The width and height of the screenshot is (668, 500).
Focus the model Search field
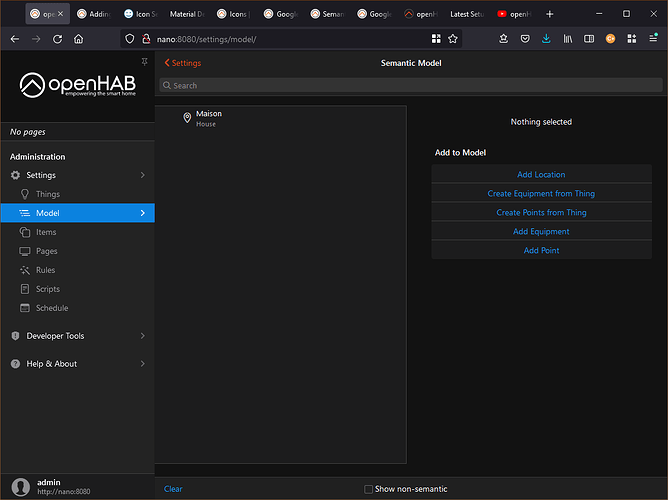tap(411, 85)
